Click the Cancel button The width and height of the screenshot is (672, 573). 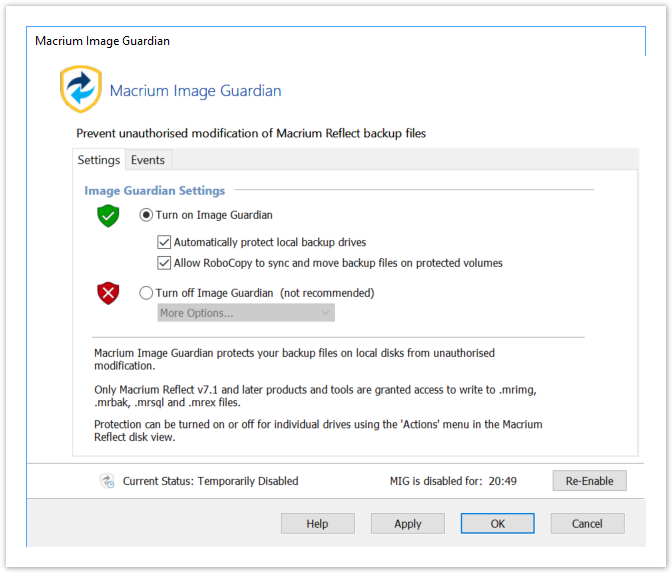coord(588,524)
